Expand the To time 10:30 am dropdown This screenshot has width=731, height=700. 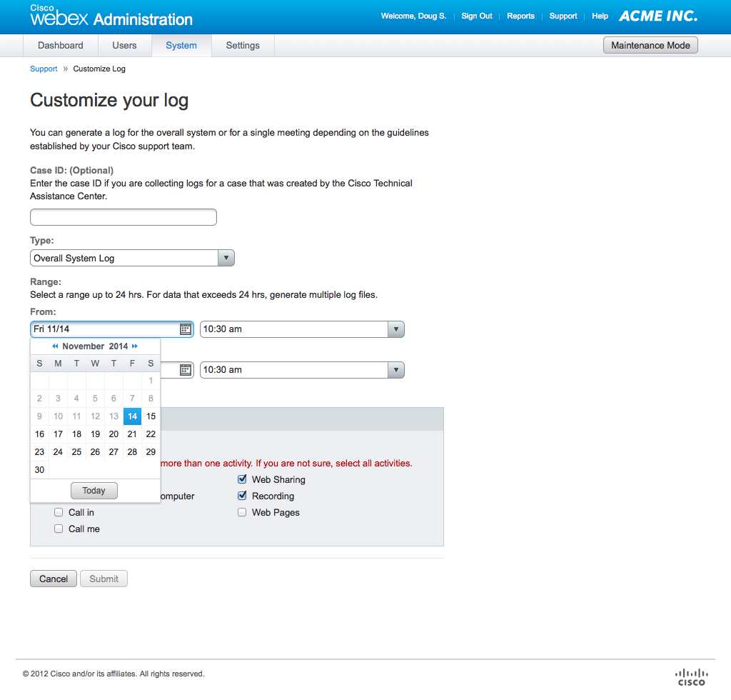tap(302, 370)
